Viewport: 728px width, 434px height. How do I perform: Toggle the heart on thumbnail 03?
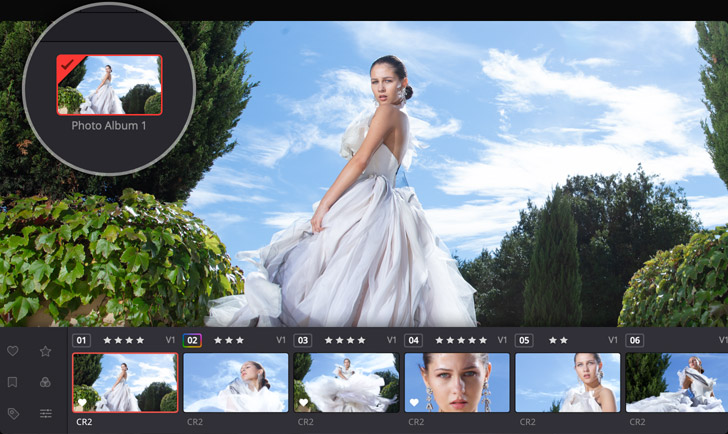[x=304, y=403]
